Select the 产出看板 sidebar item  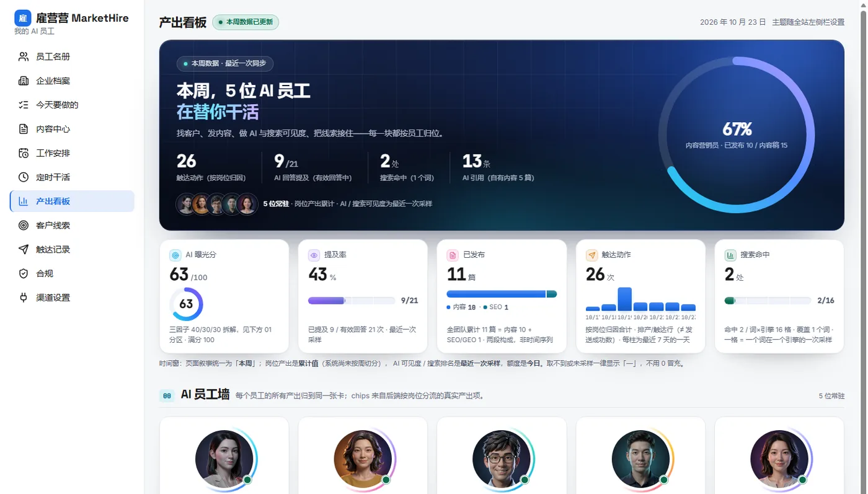point(72,201)
